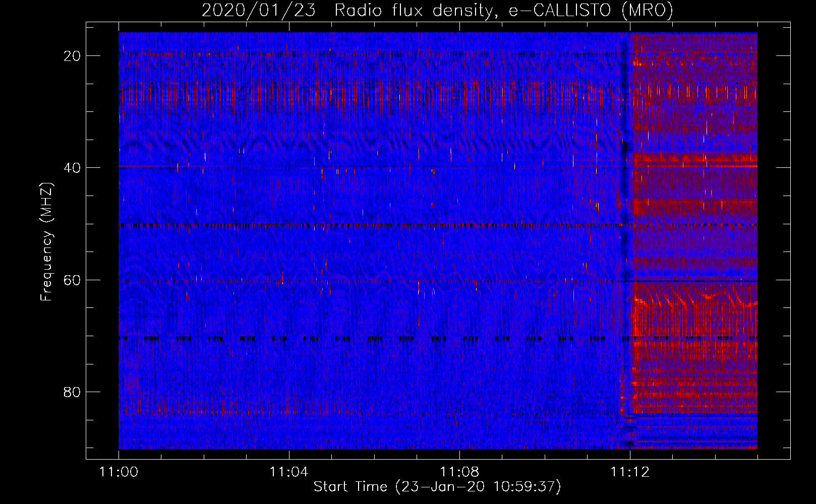Click the 11:12 time axis label

click(630, 472)
